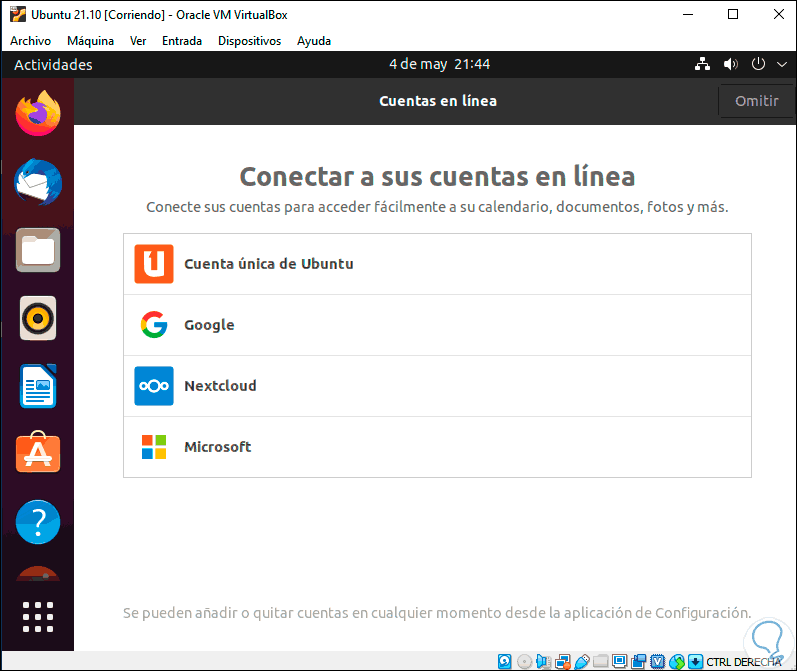Open the Files manager dock icon
Screen dimensions: 798x671
coord(38,250)
